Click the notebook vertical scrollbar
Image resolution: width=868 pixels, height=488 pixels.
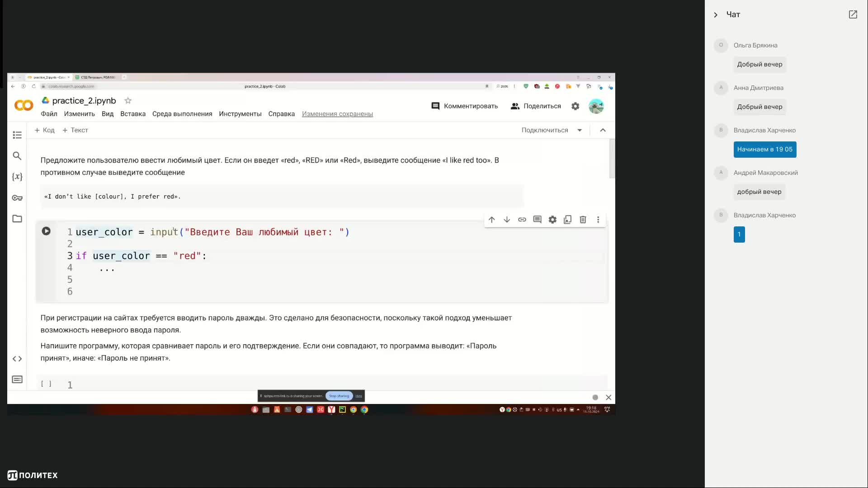(x=612, y=159)
